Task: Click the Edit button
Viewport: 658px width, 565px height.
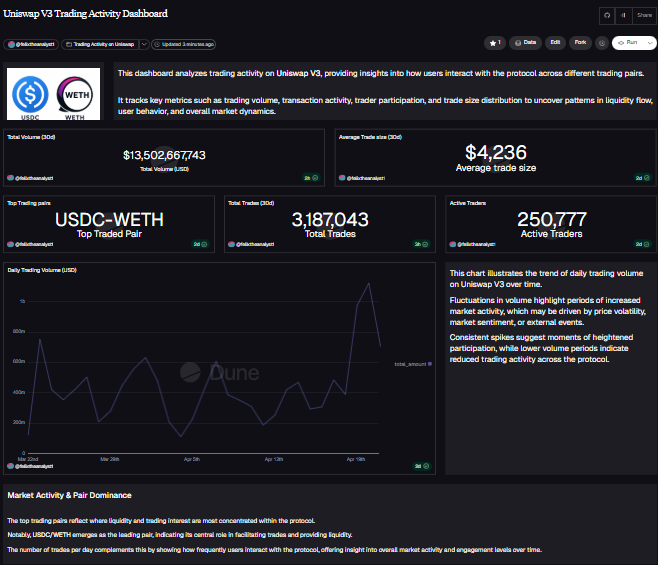Action: (x=555, y=43)
